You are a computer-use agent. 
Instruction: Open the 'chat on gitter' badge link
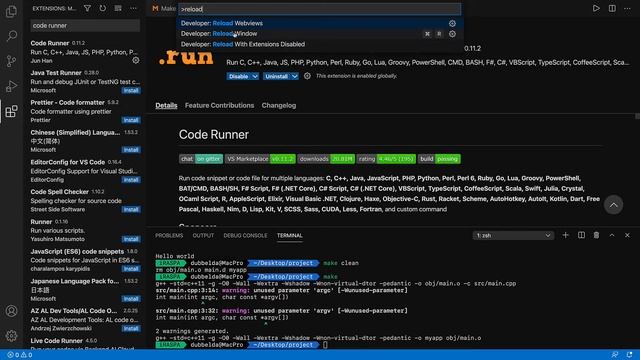point(201,159)
